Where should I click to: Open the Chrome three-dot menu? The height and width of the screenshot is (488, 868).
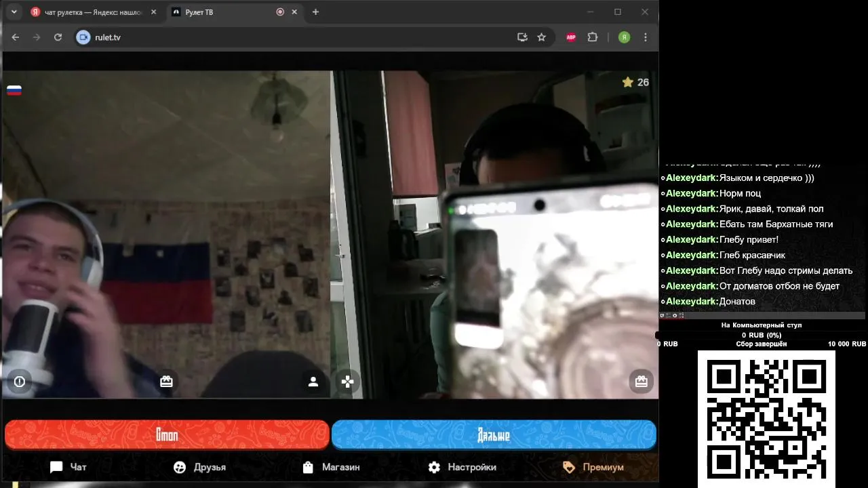point(646,37)
